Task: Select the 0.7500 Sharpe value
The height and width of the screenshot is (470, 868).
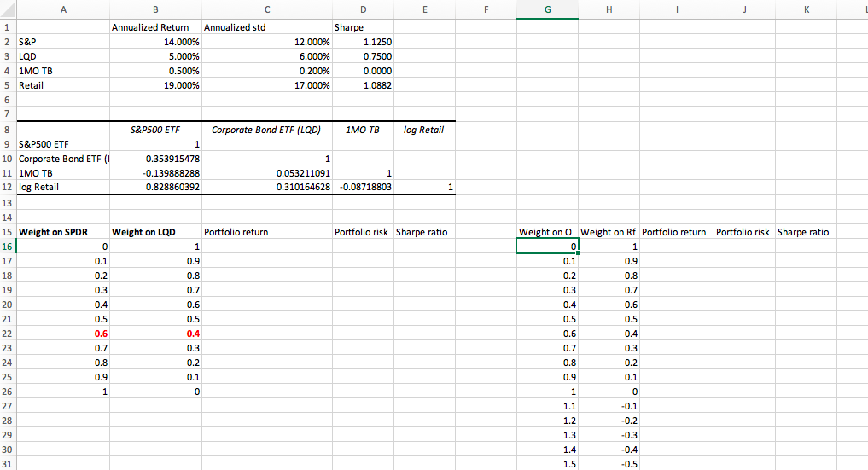Action: (x=363, y=56)
